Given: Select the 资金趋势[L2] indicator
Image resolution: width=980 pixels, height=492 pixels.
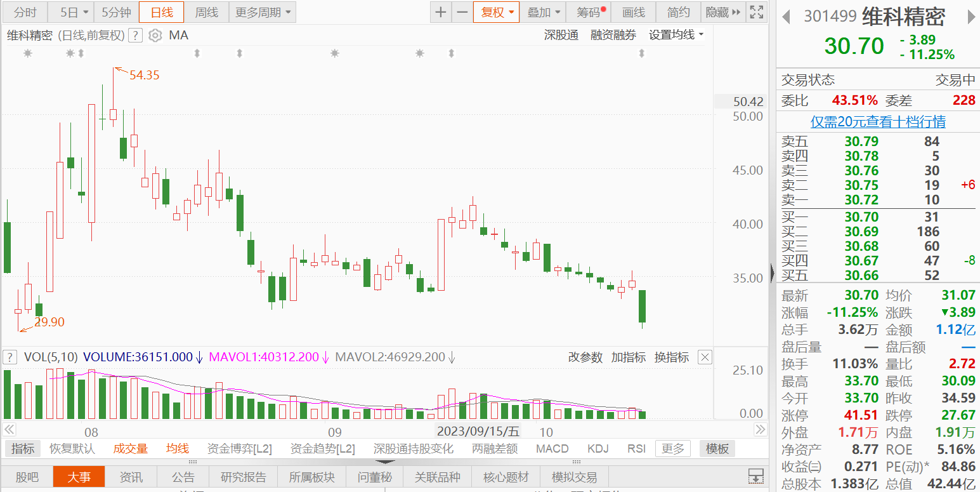Looking at the screenshot, I should pos(323,449).
